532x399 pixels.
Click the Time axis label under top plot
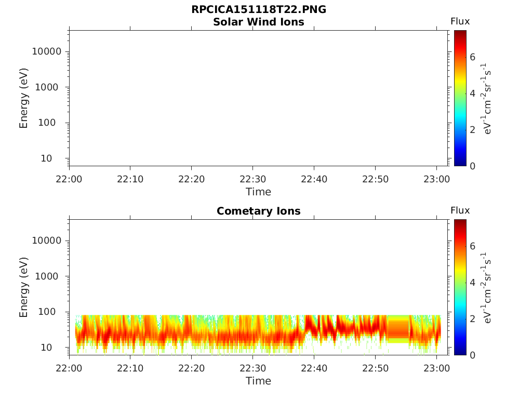pyautogui.click(x=259, y=192)
